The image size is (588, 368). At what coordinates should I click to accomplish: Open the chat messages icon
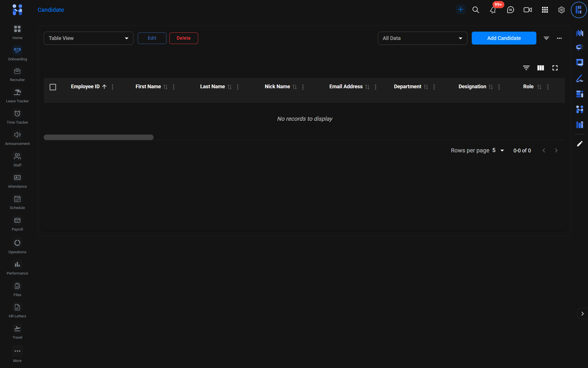tap(510, 10)
